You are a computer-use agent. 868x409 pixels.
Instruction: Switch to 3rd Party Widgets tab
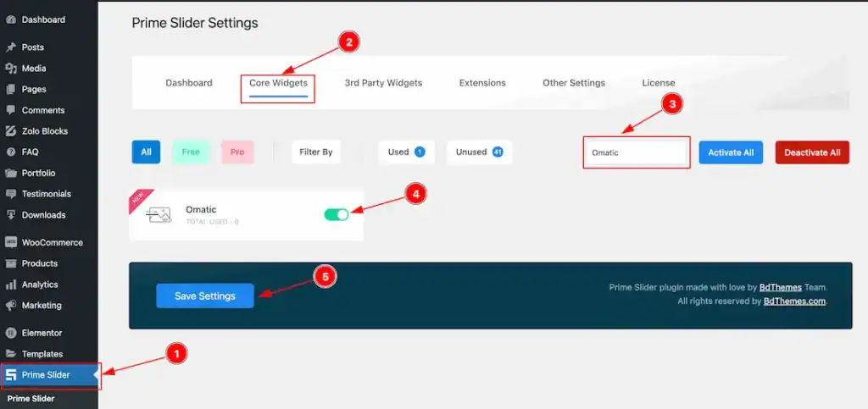(383, 83)
